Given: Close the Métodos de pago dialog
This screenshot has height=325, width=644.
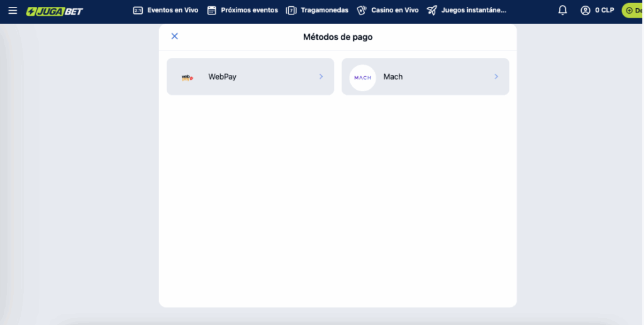Looking at the screenshot, I should click(x=175, y=36).
